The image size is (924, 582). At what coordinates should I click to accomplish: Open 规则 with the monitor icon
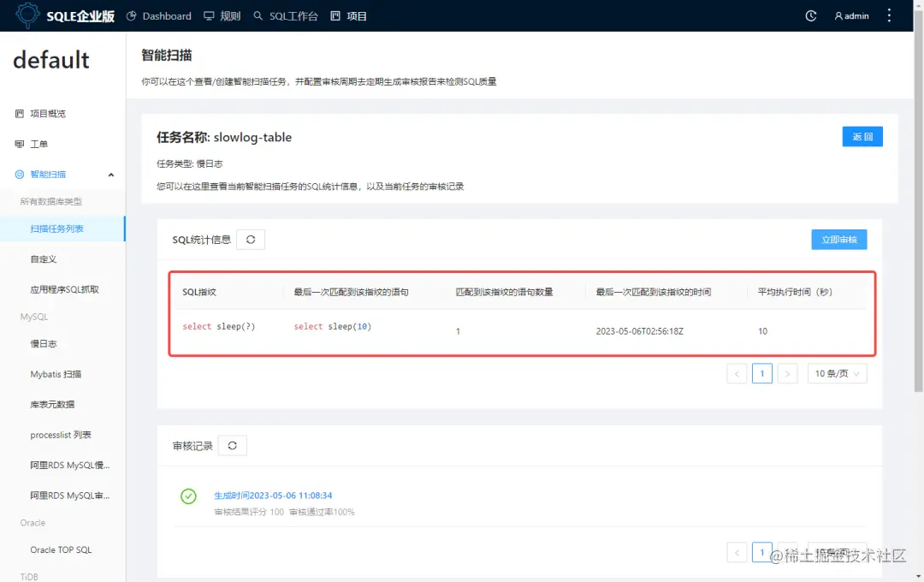(221, 15)
